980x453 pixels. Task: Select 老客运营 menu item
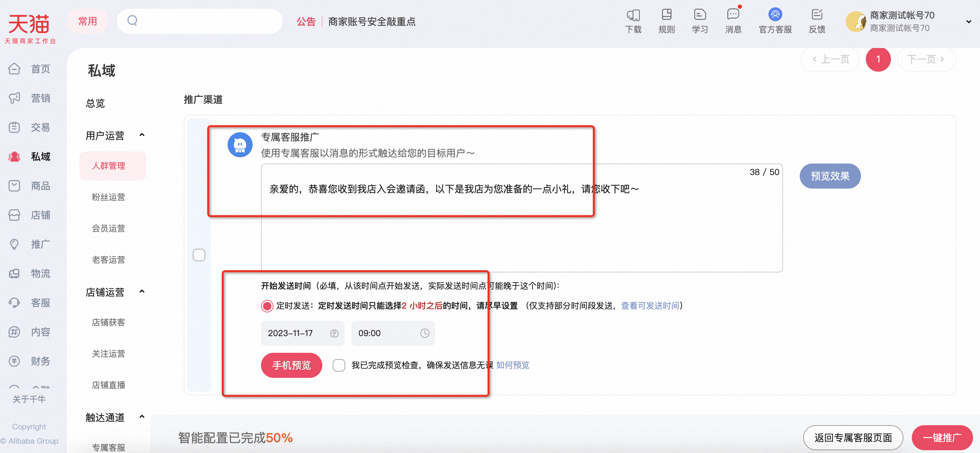[109, 260]
